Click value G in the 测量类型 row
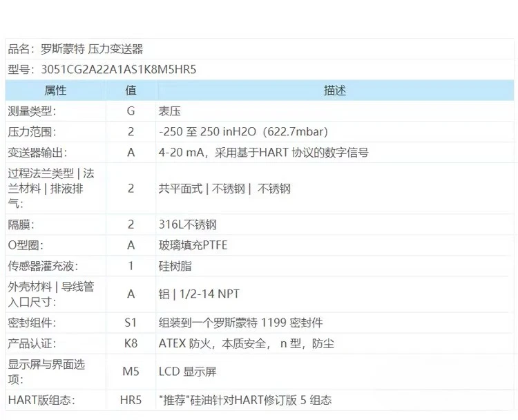518x420 pixels. click(x=131, y=111)
